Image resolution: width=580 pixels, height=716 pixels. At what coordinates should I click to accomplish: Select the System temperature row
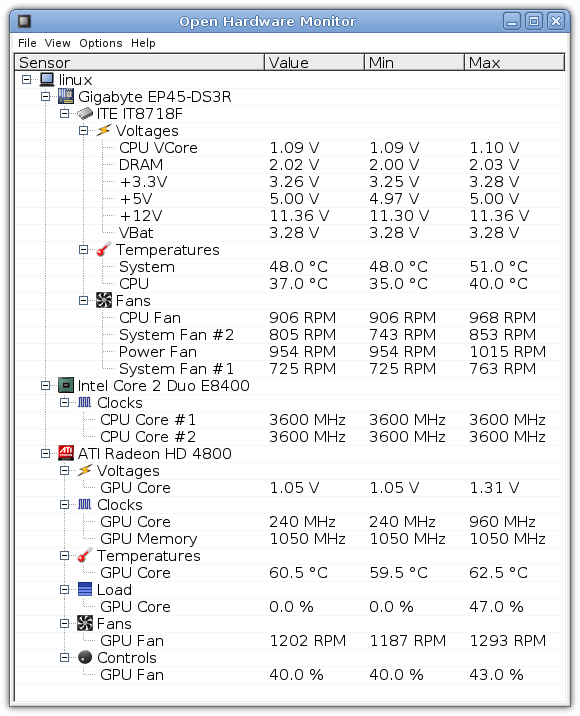point(290,267)
